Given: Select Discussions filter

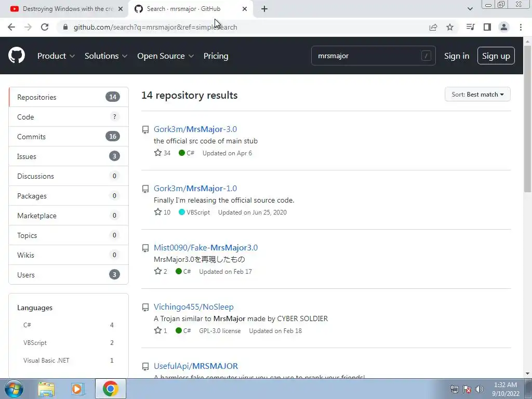Looking at the screenshot, I should click(69, 176).
